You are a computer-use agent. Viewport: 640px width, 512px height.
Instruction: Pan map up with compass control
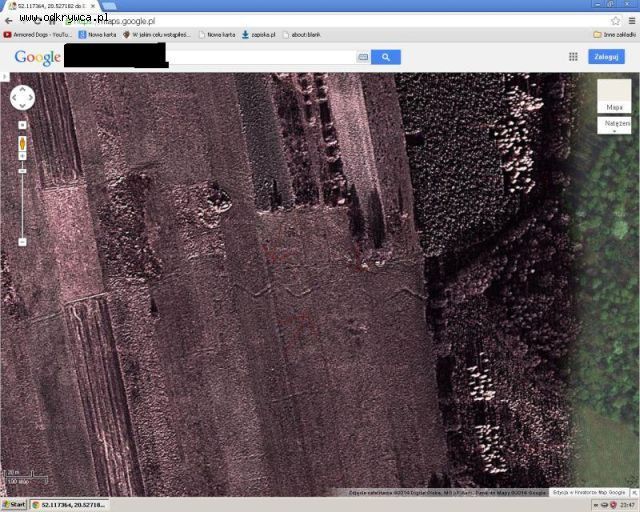[x=22, y=89]
